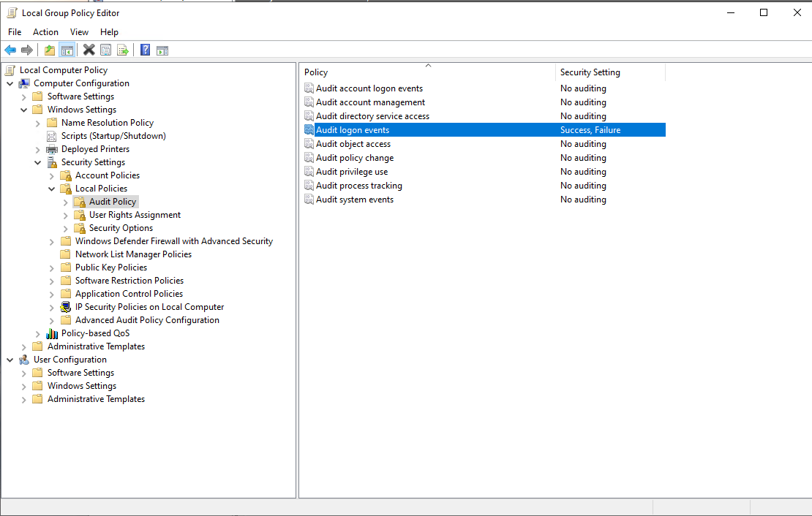Viewport: 812px width, 516px height.
Task: Toggle the Show/Hide Action Pane icon
Action: pos(162,50)
